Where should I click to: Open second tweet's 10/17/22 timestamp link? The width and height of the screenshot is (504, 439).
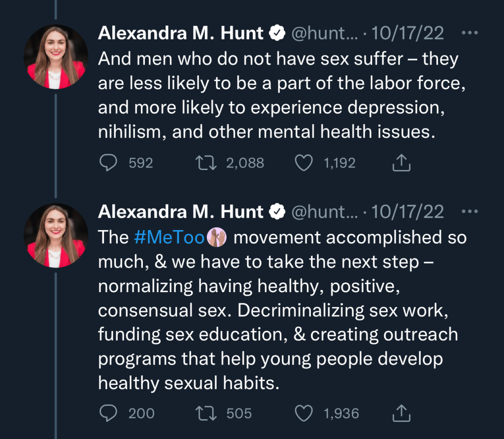pyautogui.click(x=408, y=212)
